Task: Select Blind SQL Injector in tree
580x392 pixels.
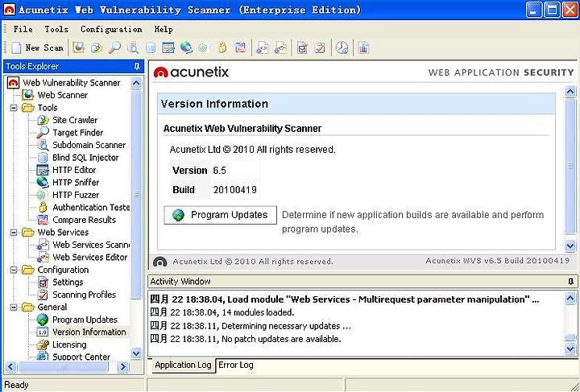Action: [85, 158]
